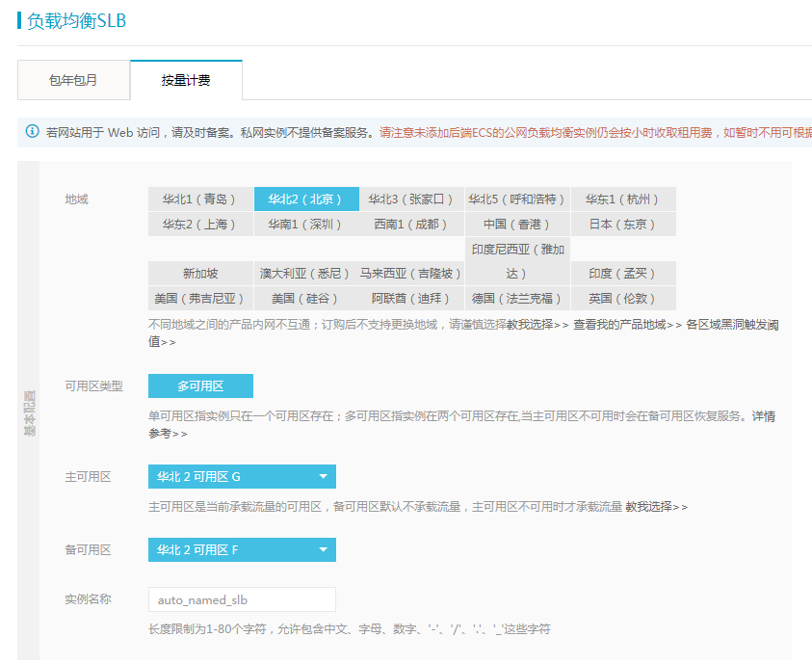
Task: Select region 中国（香港）
Action: [517, 224]
